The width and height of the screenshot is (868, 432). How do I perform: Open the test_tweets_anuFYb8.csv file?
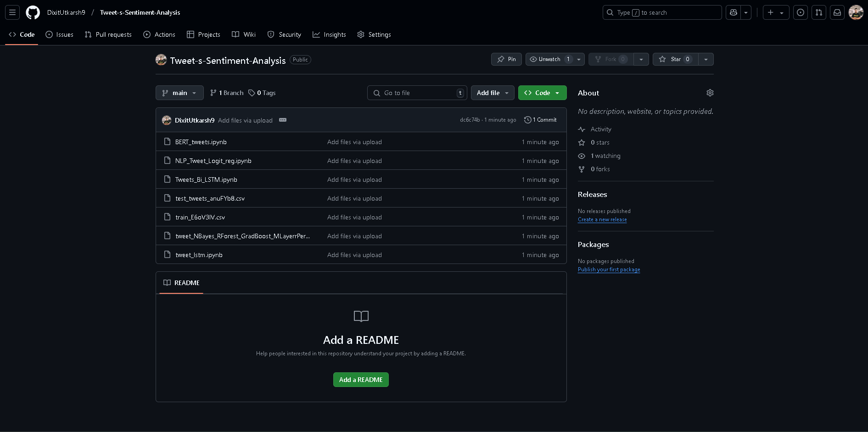pyautogui.click(x=210, y=198)
